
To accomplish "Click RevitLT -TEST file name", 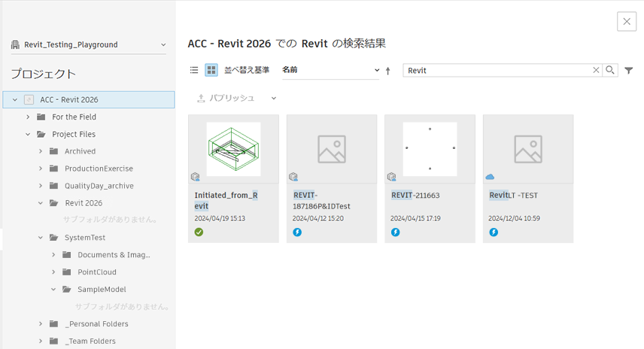I will [513, 196].
